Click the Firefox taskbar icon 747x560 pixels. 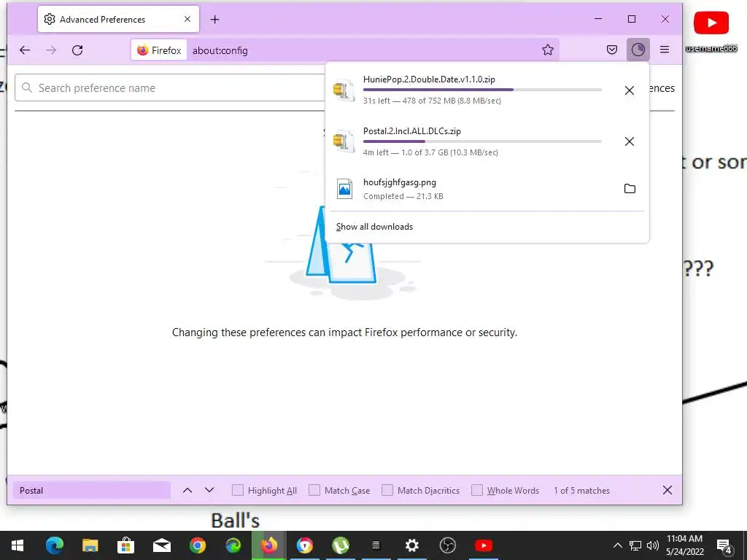coord(268,545)
